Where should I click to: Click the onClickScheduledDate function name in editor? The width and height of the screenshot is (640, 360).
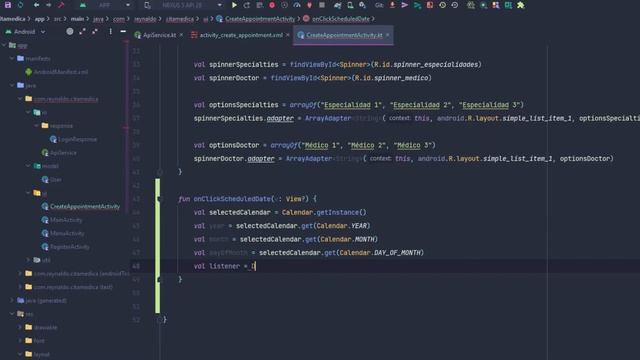pyautogui.click(x=232, y=199)
